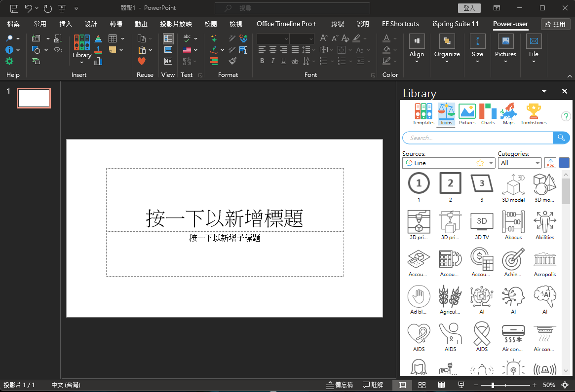Switch to slide sorter view in status bar
The height and width of the screenshot is (392, 575).
point(422,385)
